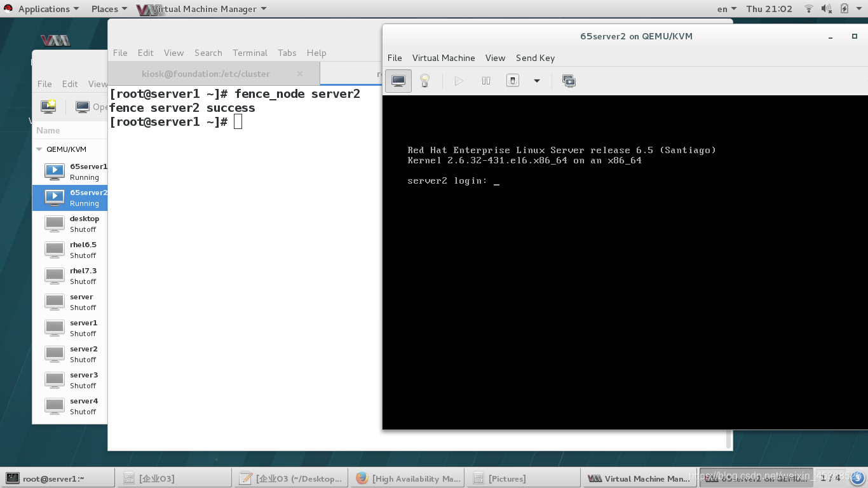Open the terminal File menu

120,53
